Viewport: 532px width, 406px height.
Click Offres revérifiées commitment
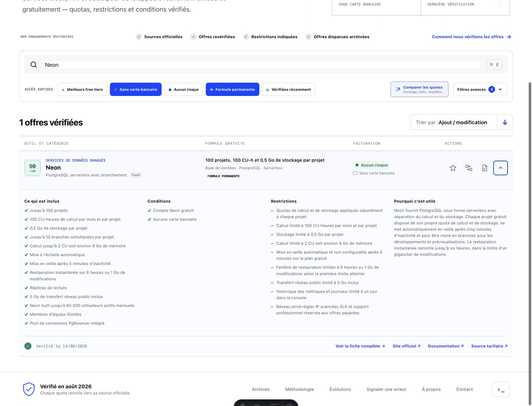[x=213, y=37]
